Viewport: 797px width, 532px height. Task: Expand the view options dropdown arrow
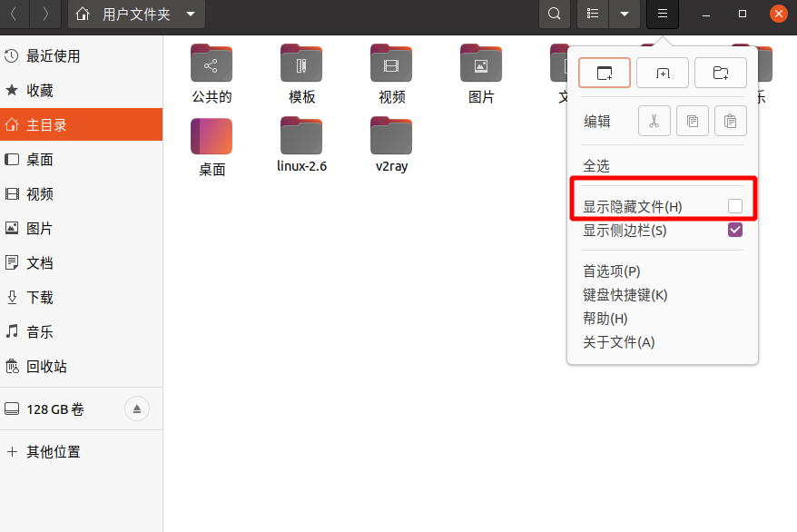click(625, 14)
